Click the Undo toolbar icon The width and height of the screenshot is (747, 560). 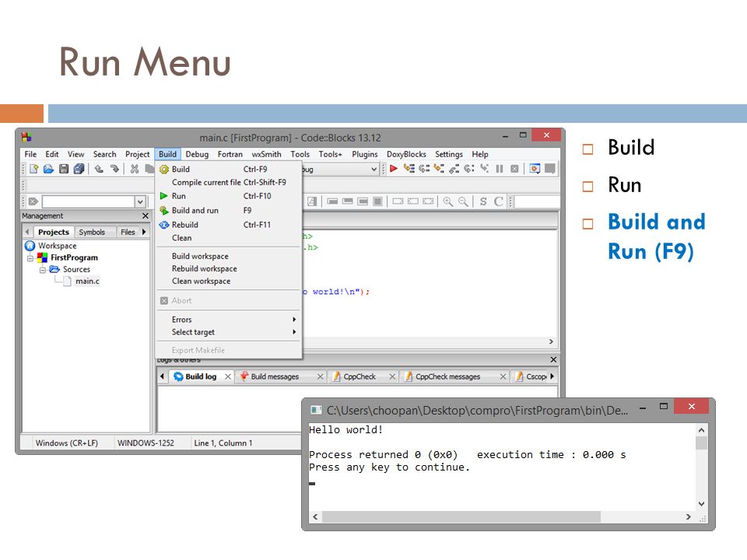point(99,169)
